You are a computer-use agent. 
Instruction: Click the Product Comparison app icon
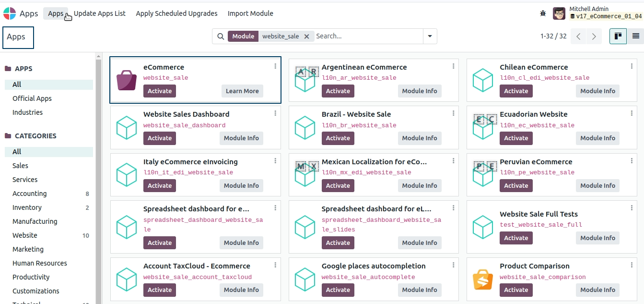pos(483,280)
